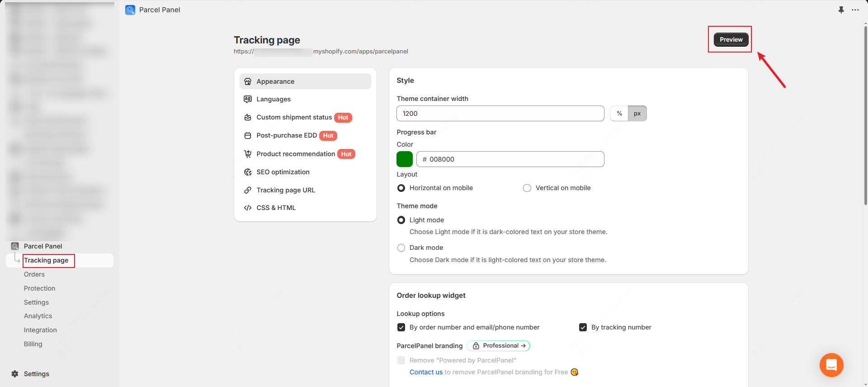This screenshot has width=868, height=387.
Task: Click the CSS & HTML code icon
Action: 248,208
